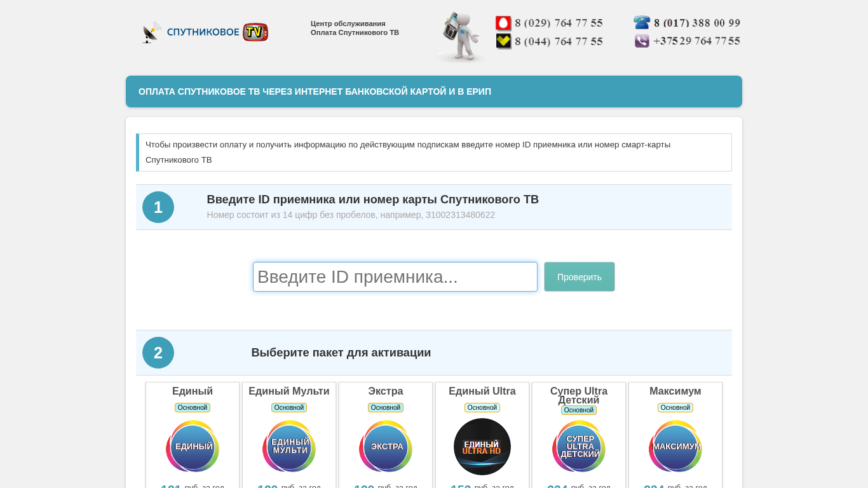The width and height of the screenshot is (868, 488).
Task: Click the Единый Ultra package title
Action: pos(482,391)
